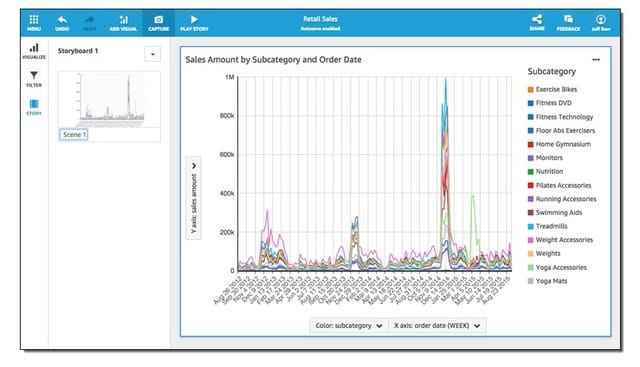Open the Jeff Barr user account menu
The width and height of the screenshot is (640, 367).
click(x=601, y=23)
